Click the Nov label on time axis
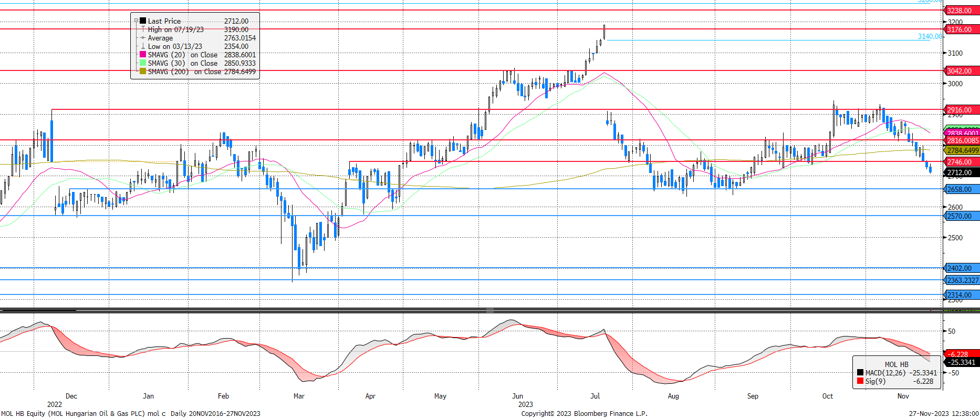This screenshot has width=980, height=418. [x=903, y=396]
